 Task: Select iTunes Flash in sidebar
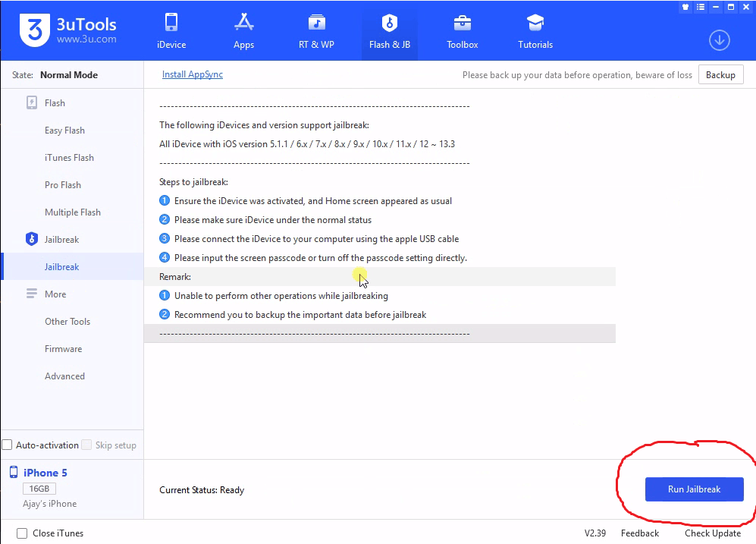tap(69, 157)
